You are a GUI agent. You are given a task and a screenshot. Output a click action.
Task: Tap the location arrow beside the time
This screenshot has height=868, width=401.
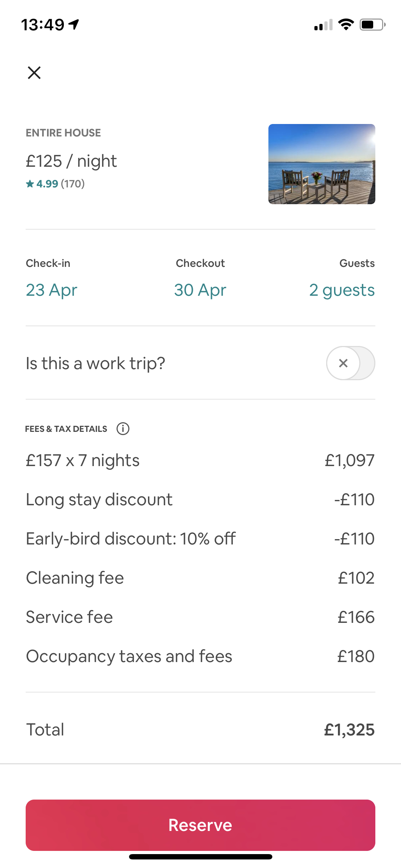[x=74, y=24]
